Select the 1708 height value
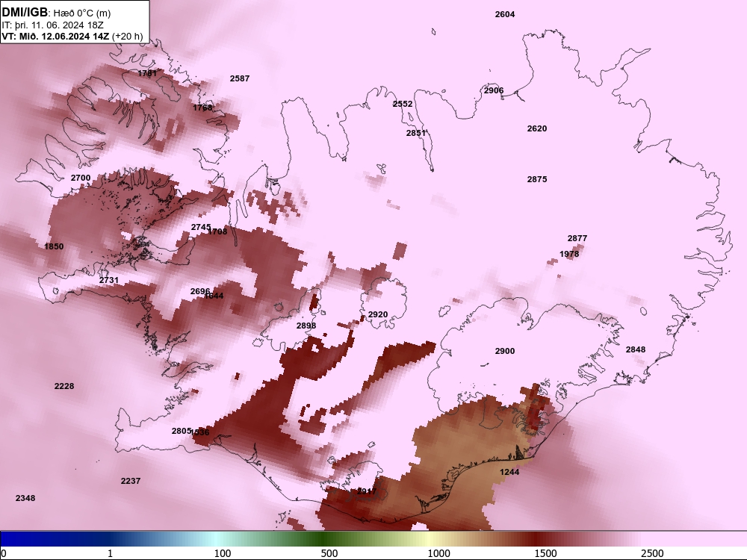Image resolution: width=747 pixels, height=560 pixels. (217, 231)
